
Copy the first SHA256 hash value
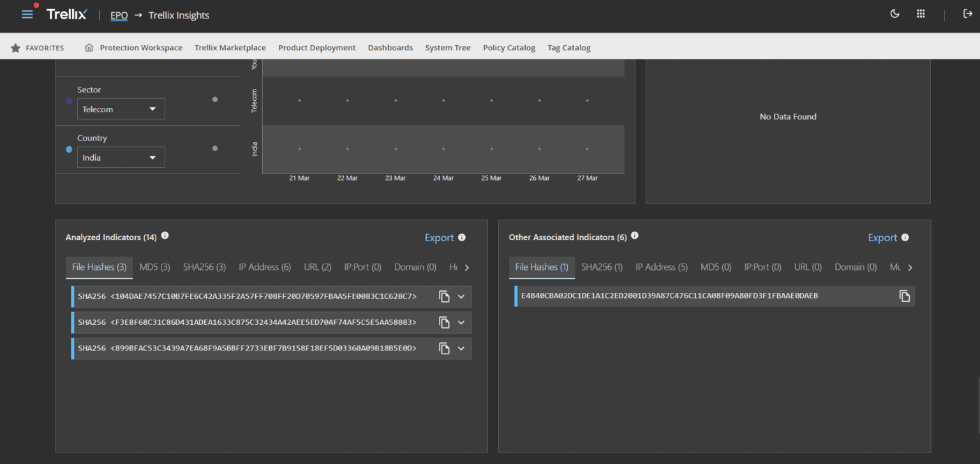pyautogui.click(x=444, y=296)
